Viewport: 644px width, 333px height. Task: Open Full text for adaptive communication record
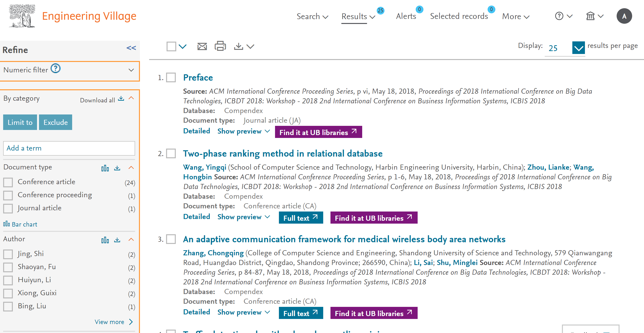pyautogui.click(x=301, y=313)
